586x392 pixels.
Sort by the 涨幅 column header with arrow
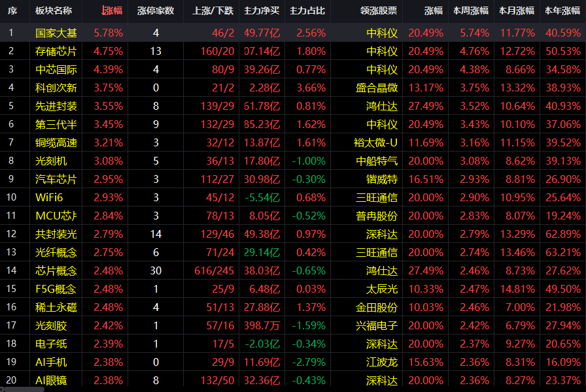click(x=112, y=11)
